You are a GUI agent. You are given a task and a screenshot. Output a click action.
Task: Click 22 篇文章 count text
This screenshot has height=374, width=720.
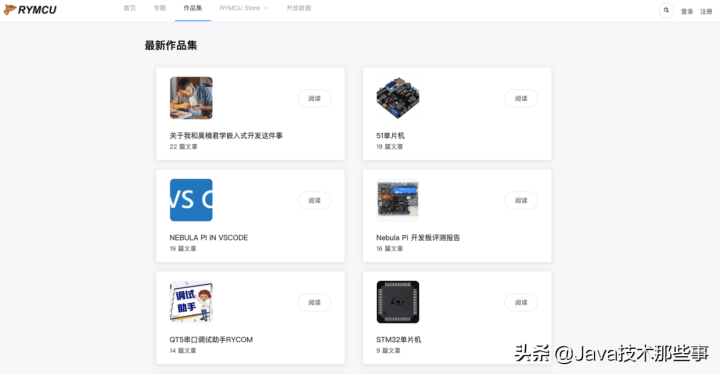(x=183, y=147)
